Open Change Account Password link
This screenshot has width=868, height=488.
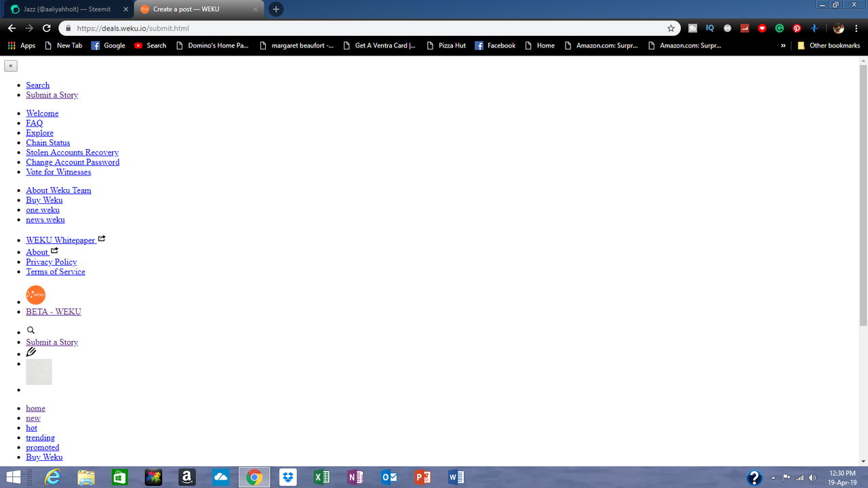(73, 162)
